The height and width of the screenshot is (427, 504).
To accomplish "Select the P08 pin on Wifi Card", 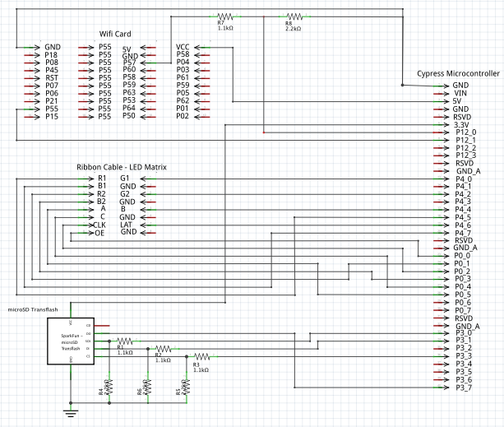I will 52,63.
